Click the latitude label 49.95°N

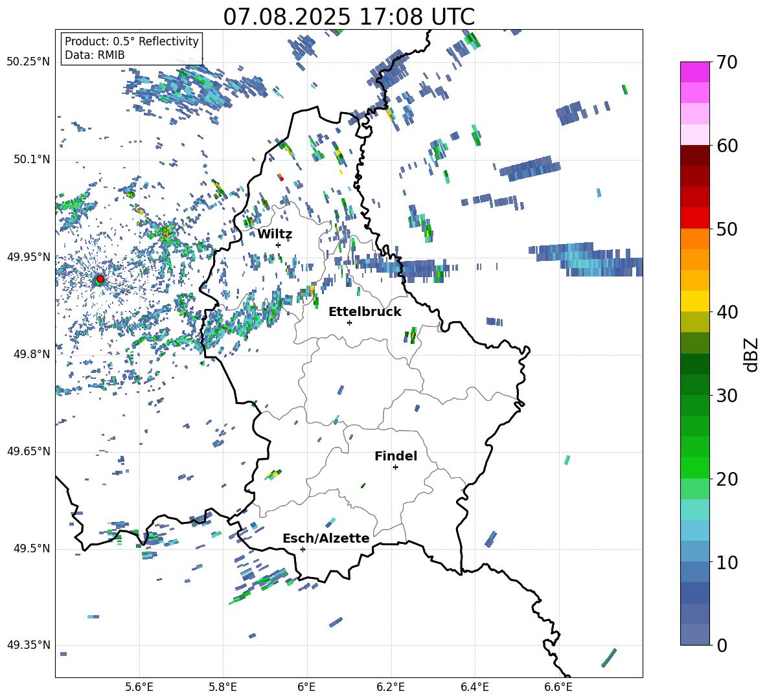click(29, 257)
